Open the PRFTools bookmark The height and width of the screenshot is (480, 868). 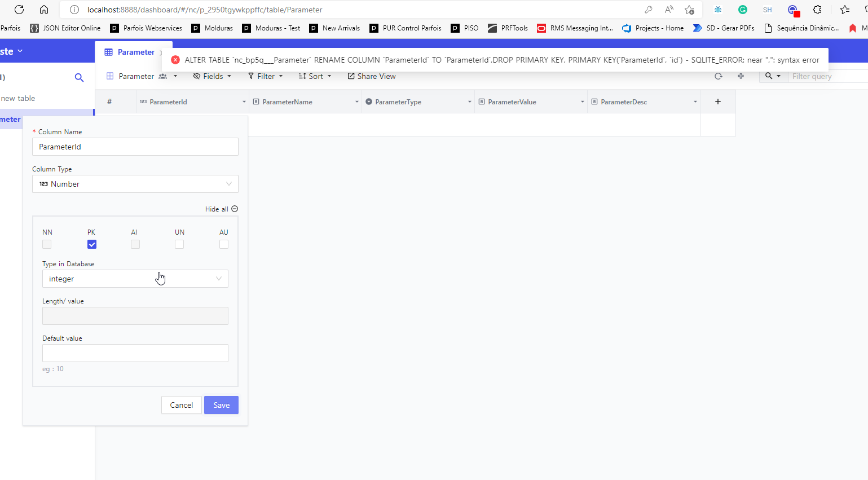point(508,28)
